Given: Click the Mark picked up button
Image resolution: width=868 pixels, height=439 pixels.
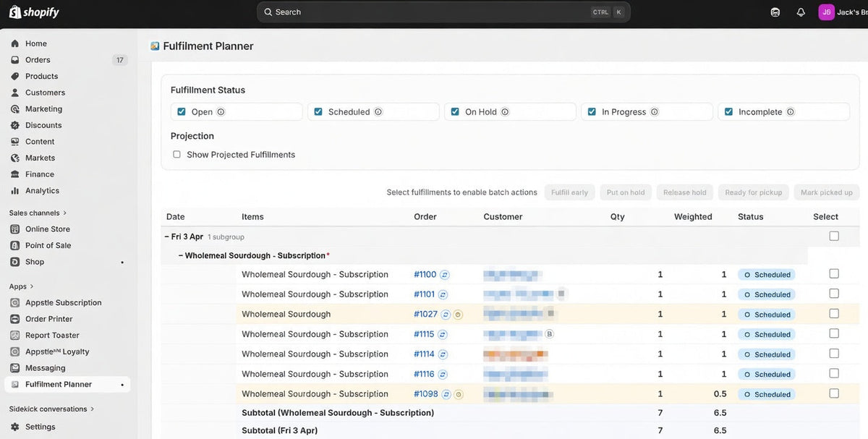Looking at the screenshot, I should [x=827, y=192].
